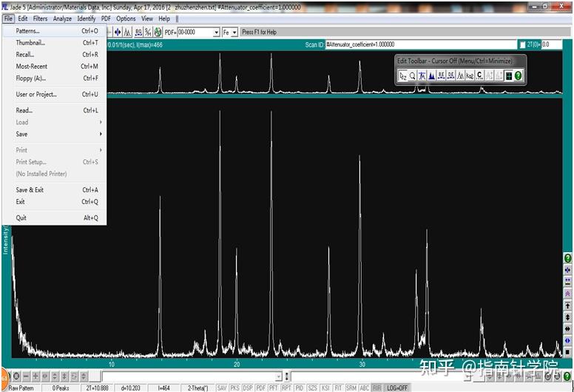574x392 pixels.
Task: Click the green help icon in Edit Toolbar
Action: (x=518, y=75)
